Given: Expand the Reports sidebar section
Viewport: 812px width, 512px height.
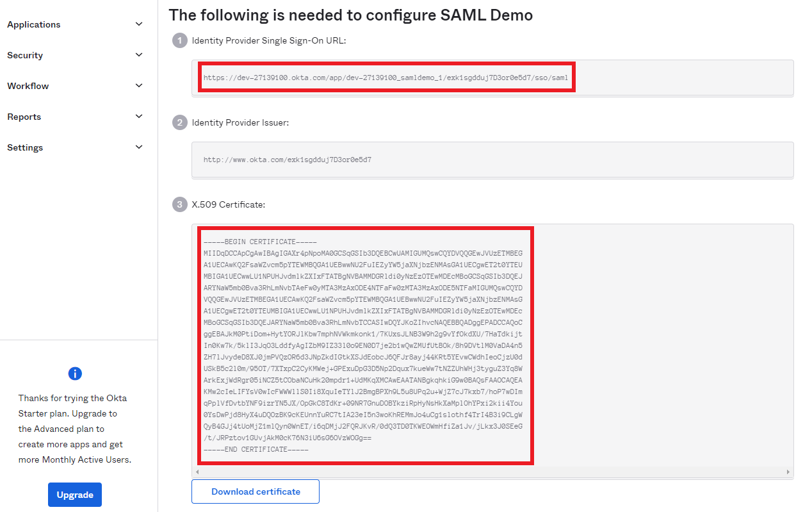Looking at the screenshot, I should pos(138,116).
